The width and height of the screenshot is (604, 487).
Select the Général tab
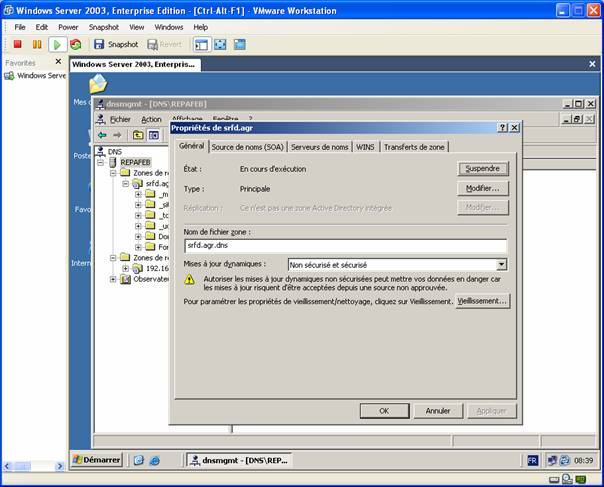[191, 146]
